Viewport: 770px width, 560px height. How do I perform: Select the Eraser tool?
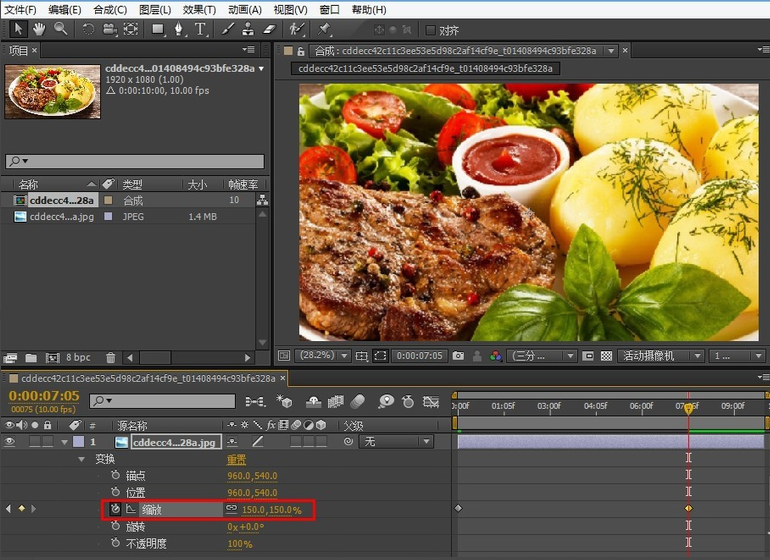(267, 29)
